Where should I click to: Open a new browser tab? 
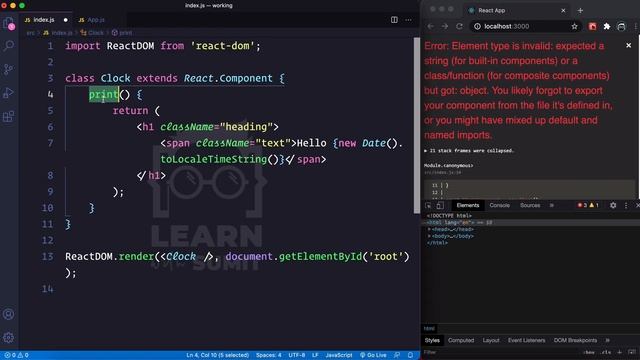coord(580,10)
